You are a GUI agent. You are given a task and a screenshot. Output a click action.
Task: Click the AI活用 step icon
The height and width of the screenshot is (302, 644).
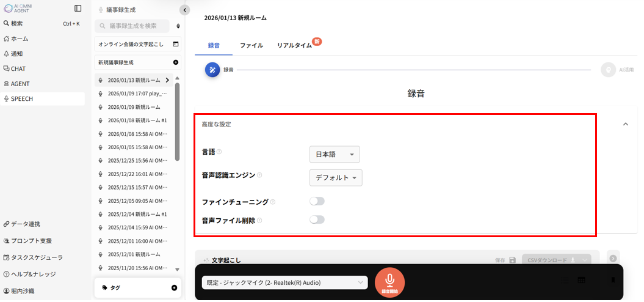click(608, 70)
